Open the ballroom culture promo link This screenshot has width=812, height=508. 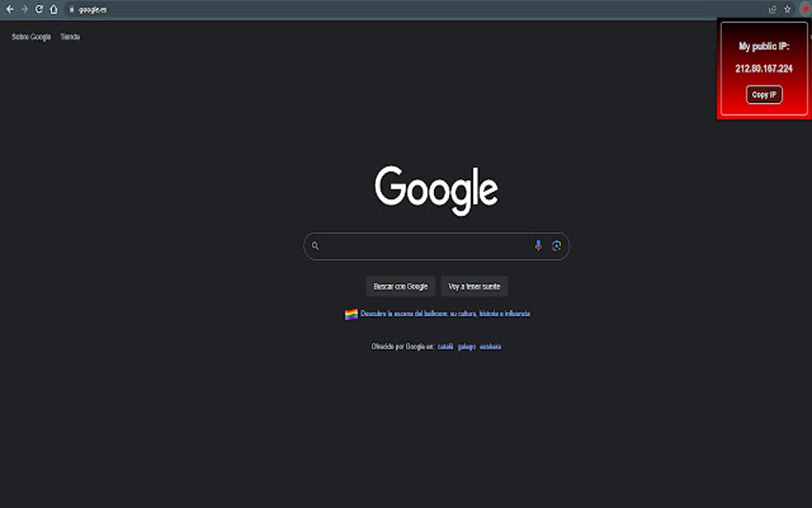(445, 314)
